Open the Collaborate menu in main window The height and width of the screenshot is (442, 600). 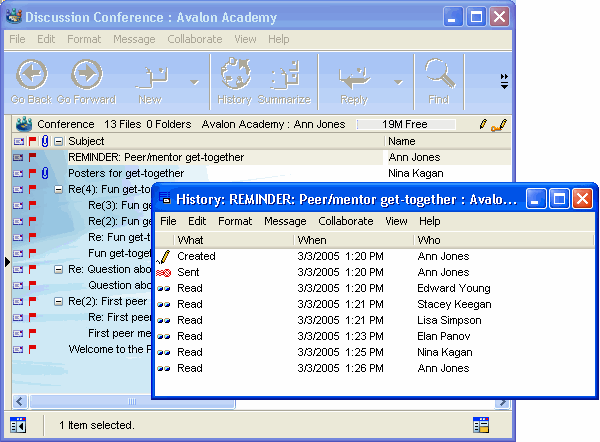195,39
